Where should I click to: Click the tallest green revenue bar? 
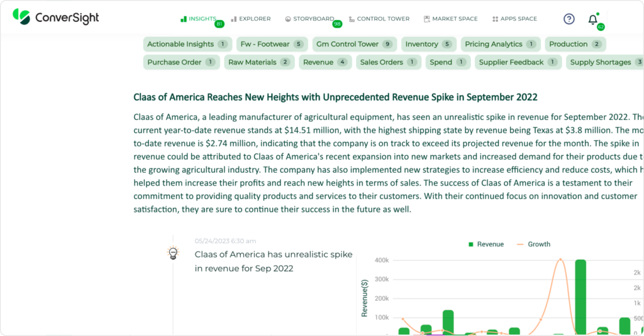pyautogui.click(x=580, y=297)
